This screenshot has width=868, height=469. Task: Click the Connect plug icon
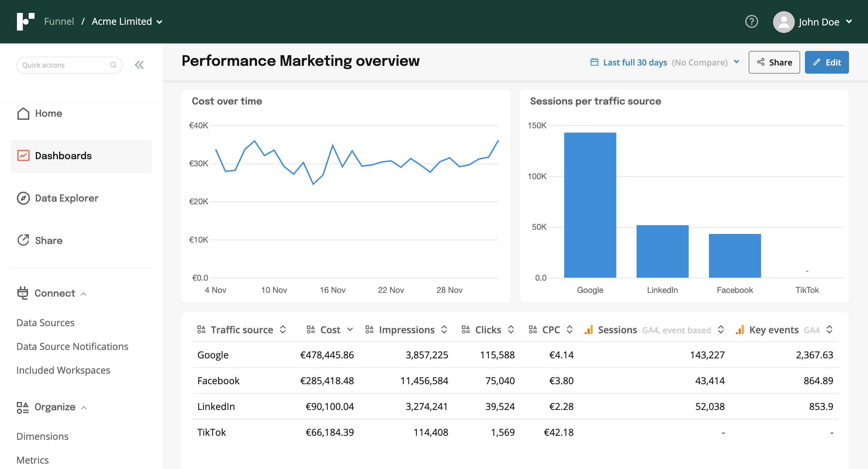click(22, 293)
